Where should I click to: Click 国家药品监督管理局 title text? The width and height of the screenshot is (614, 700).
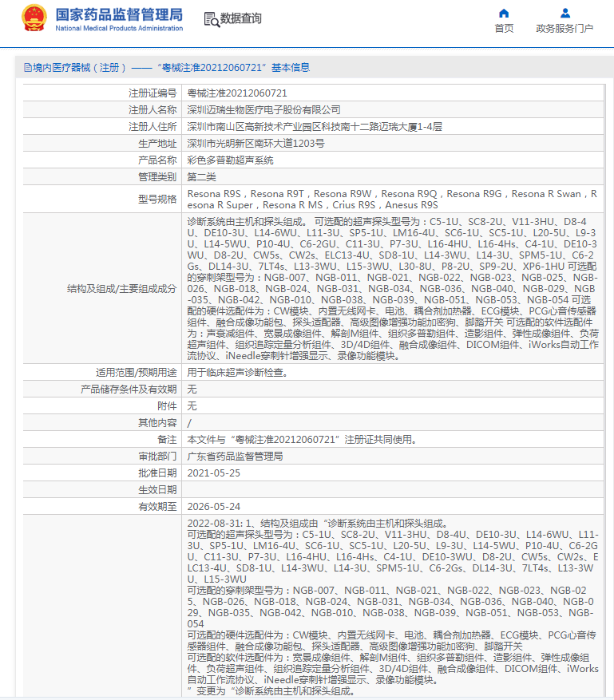click(x=119, y=14)
